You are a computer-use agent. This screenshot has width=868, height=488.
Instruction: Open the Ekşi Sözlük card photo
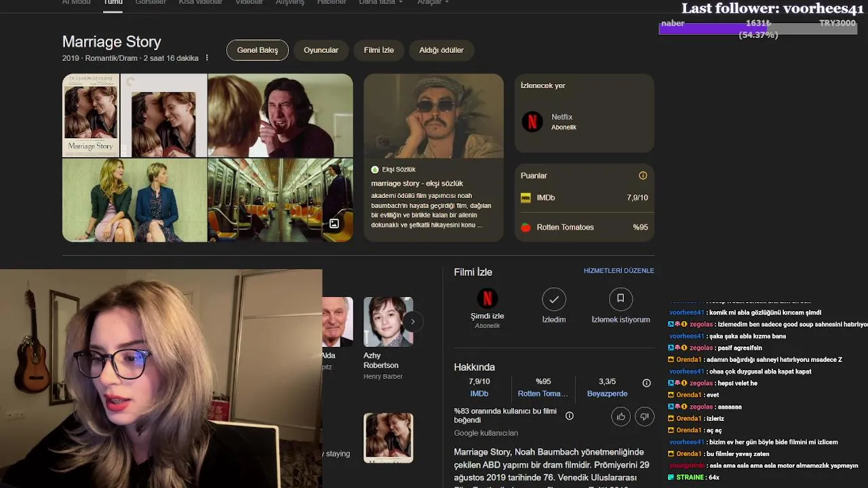(434, 116)
